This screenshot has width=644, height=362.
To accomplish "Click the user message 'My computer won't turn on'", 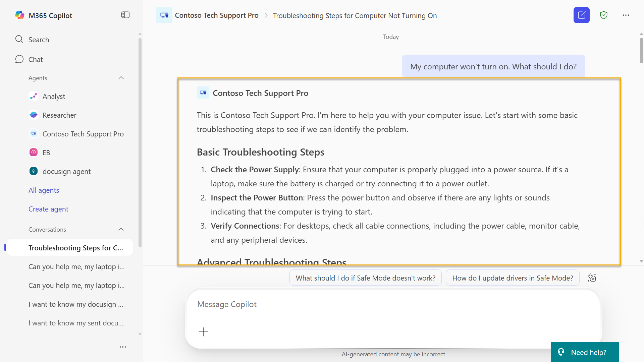I will click(493, 66).
